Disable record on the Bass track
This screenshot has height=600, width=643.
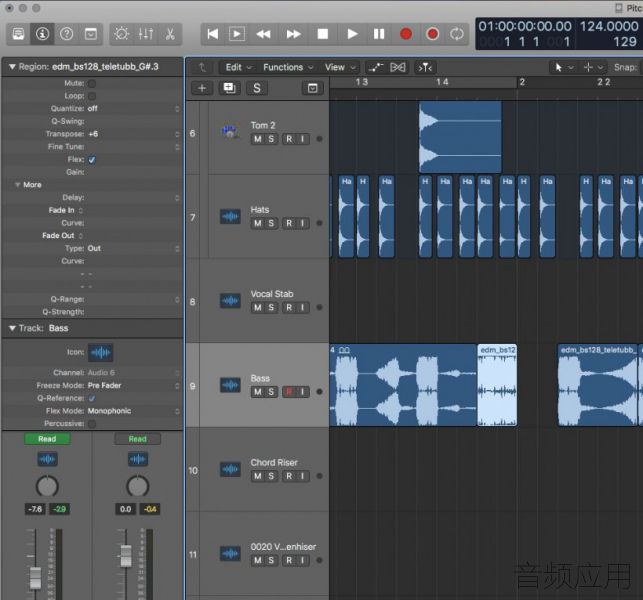(289, 392)
